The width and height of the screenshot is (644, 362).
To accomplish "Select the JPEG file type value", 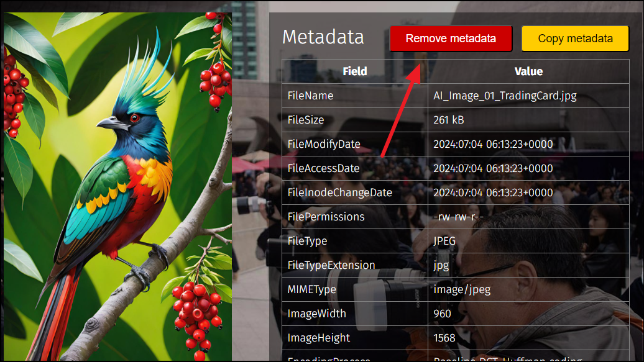I will click(x=444, y=241).
